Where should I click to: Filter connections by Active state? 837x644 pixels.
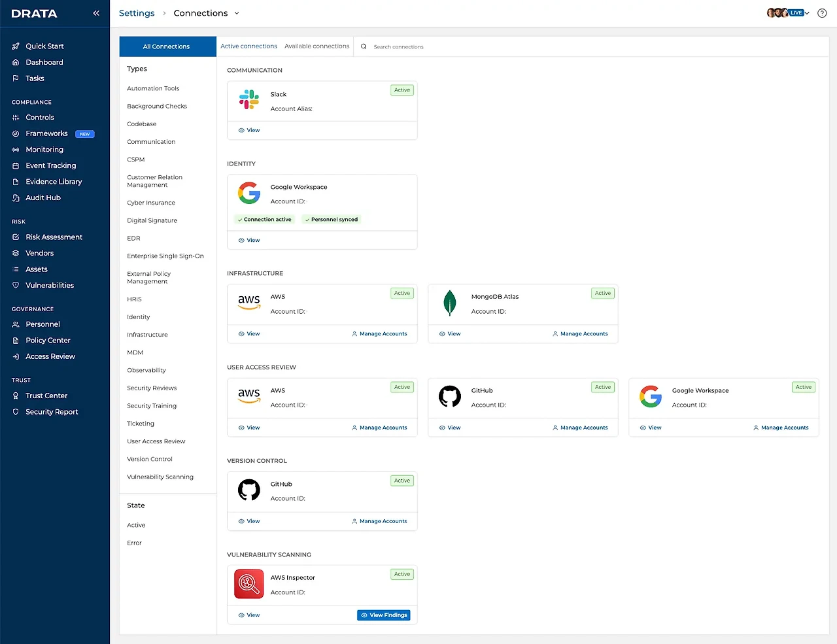click(136, 526)
